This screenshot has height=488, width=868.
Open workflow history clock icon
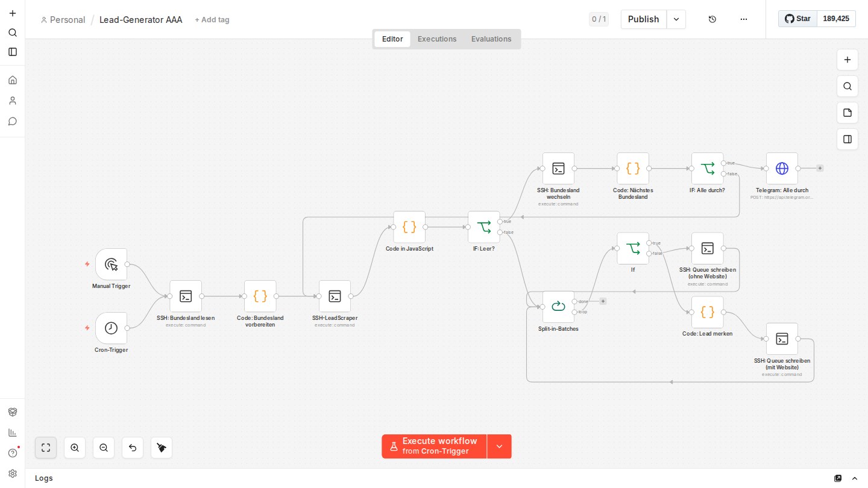712,19
